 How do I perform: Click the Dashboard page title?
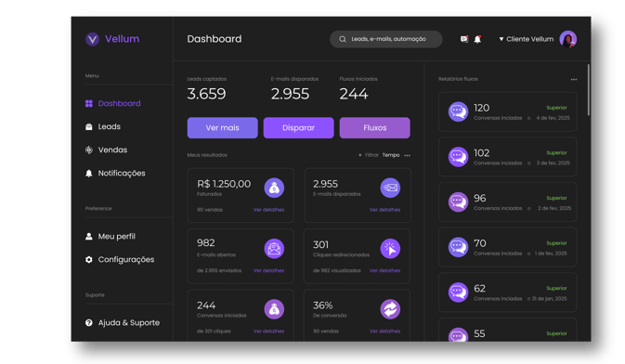215,39
